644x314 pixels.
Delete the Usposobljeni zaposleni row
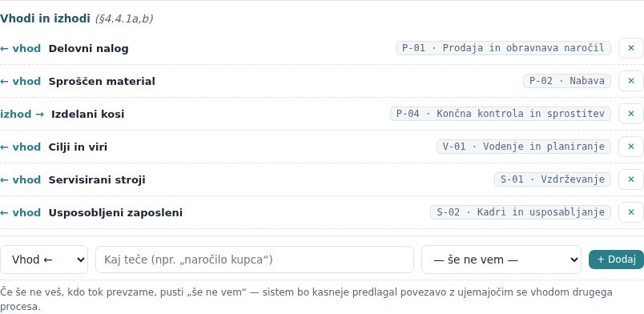[631, 212]
